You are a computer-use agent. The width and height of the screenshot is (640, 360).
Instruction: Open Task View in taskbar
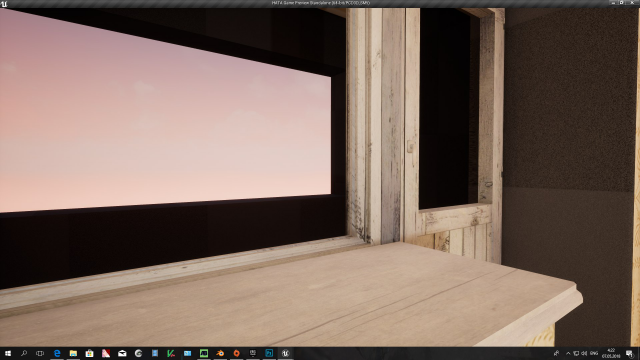[x=40, y=353]
